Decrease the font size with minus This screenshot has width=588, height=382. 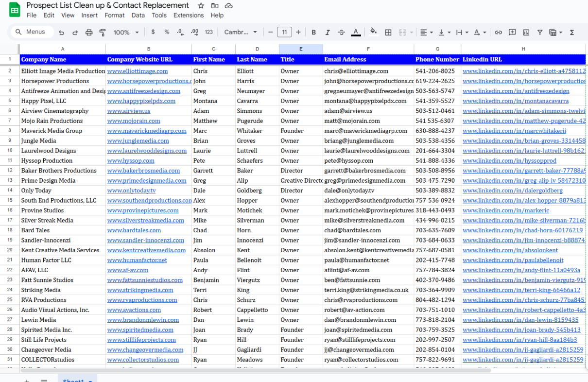(271, 32)
